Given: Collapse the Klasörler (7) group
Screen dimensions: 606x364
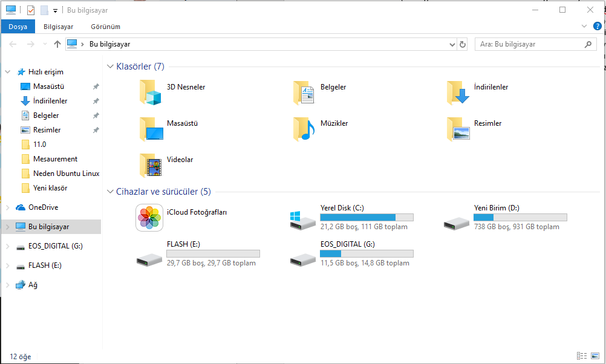Looking at the screenshot, I should click(x=110, y=67).
